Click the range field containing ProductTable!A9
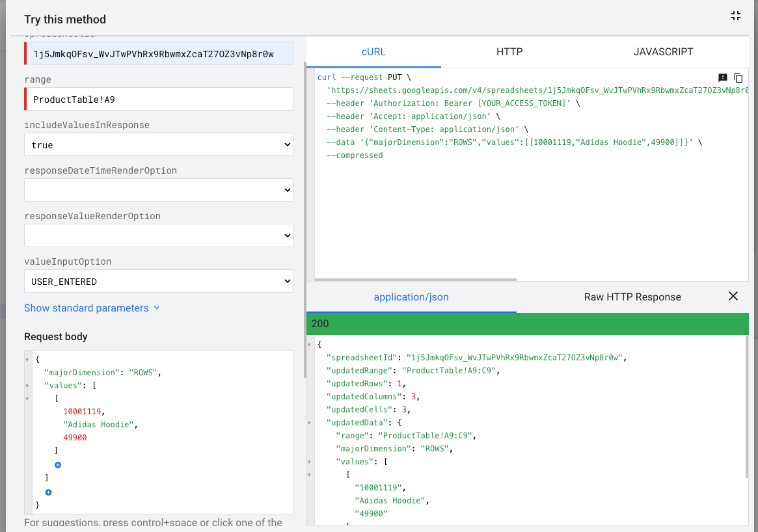This screenshot has height=532, width=758. (159, 99)
